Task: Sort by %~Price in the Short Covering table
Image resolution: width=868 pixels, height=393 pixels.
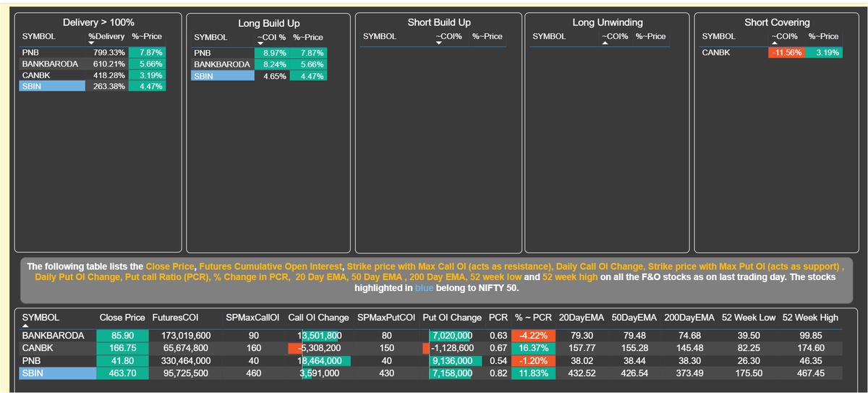Action: click(x=823, y=36)
